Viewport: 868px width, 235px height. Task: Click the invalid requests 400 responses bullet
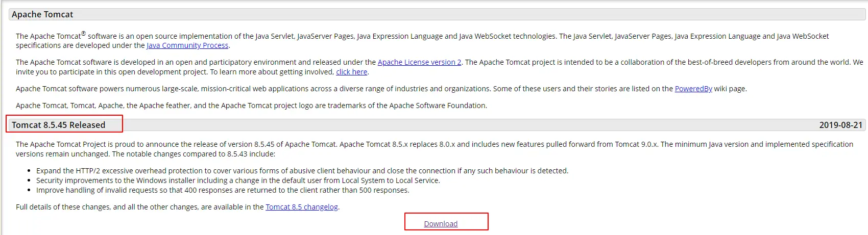pyautogui.click(x=223, y=190)
